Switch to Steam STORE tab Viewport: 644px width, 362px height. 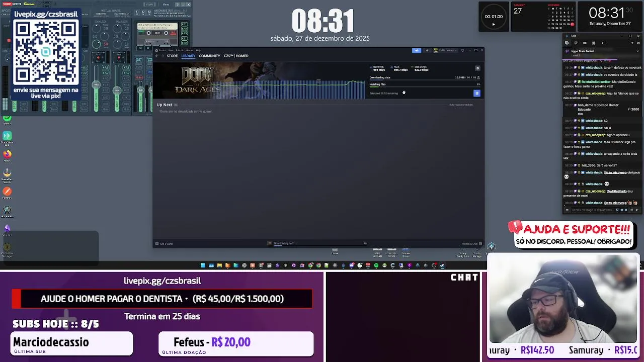[172, 56]
